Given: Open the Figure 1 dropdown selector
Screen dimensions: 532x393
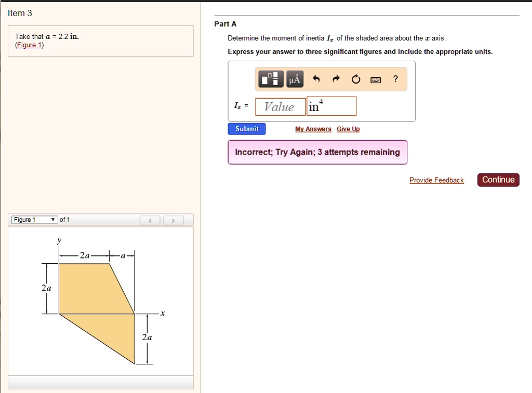Looking at the screenshot, I should (x=32, y=219).
